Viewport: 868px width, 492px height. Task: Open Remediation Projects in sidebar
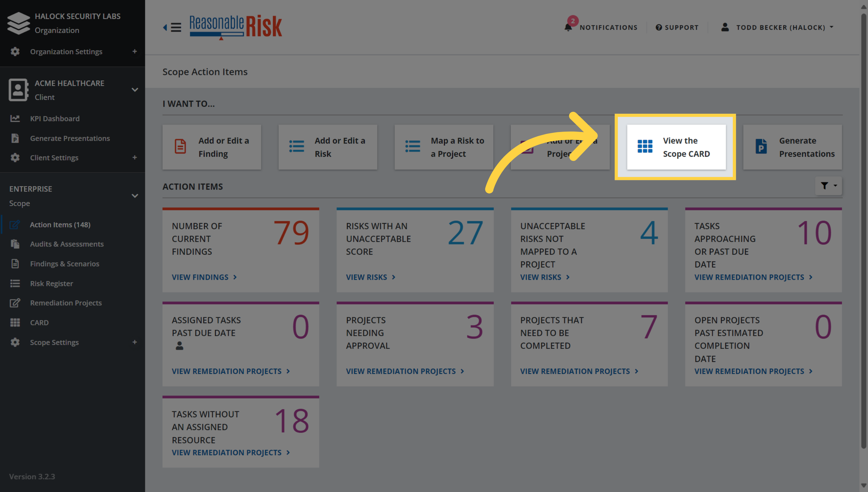(x=66, y=303)
